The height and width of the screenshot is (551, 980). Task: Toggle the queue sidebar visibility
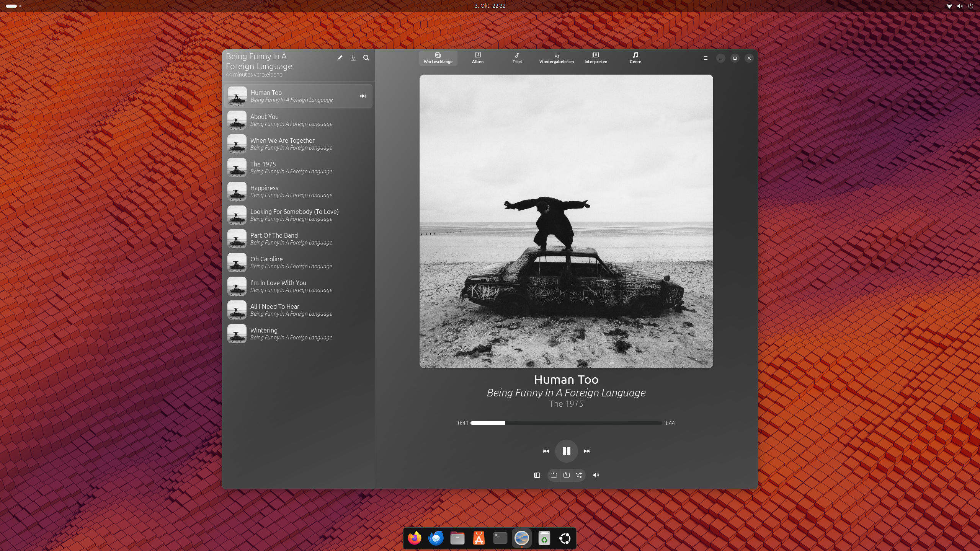tap(537, 475)
